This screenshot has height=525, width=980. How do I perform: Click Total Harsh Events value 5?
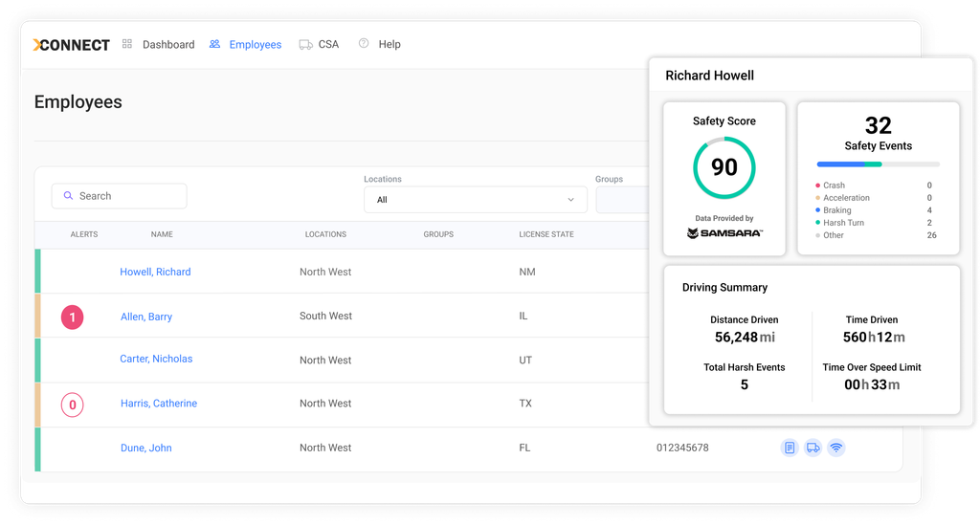(745, 384)
